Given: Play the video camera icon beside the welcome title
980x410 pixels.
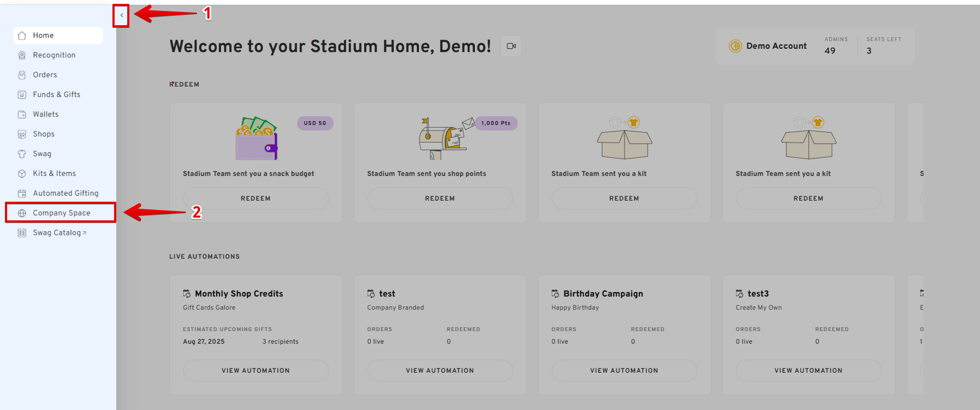Looking at the screenshot, I should click(511, 46).
